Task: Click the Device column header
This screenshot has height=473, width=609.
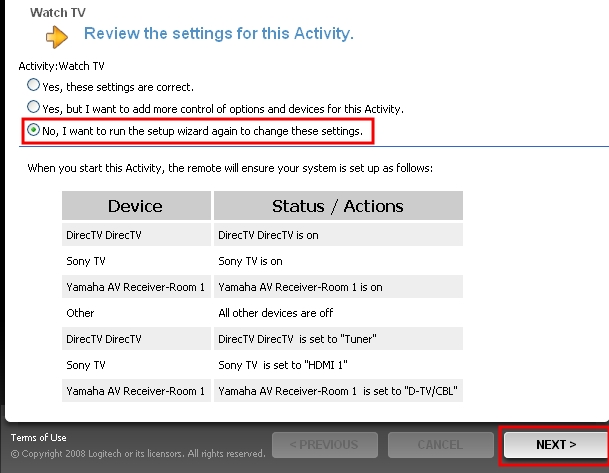Action: pyautogui.click(x=136, y=205)
